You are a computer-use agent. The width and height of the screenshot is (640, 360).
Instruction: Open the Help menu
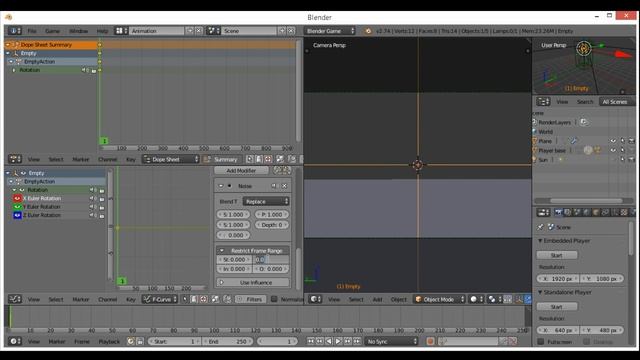[x=102, y=31]
